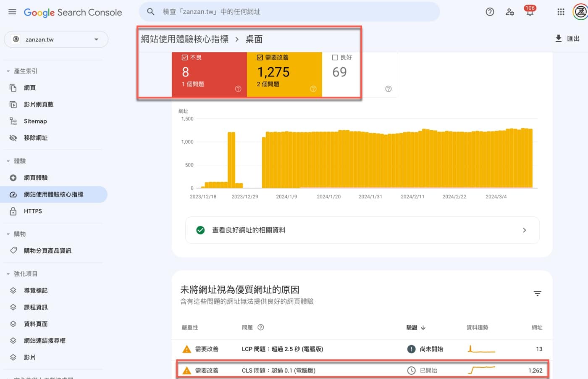Click the 已開始 validation status
588x379 pixels.
click(x=428, y=371)
